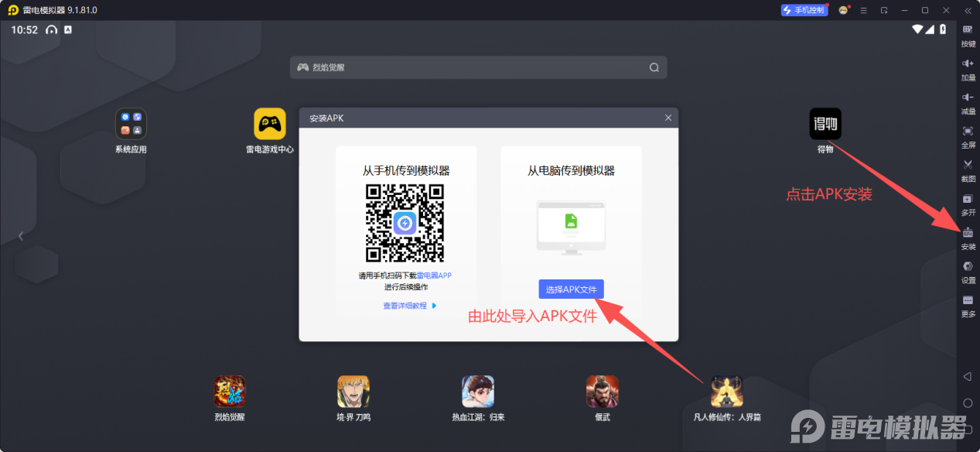Open 设置 settings in sidebar
This screenshot has height=452, width=980.
(968, 272)
